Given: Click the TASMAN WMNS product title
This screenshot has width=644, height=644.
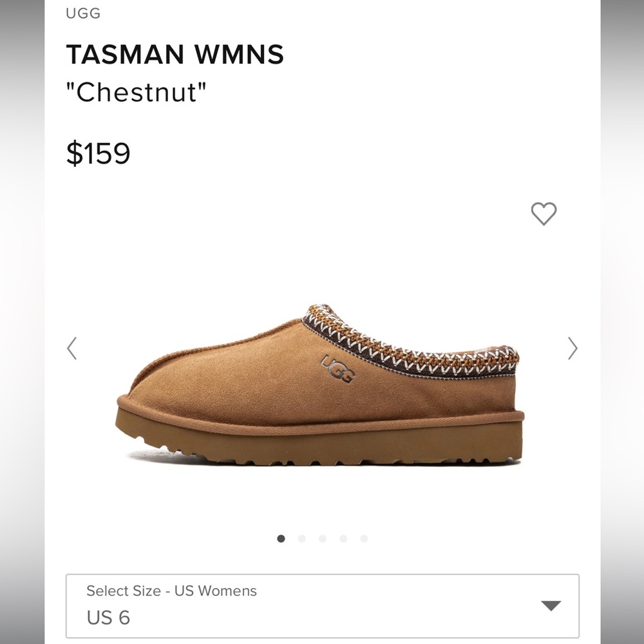Looking at the screenshot, I should (x=174, y=55).
